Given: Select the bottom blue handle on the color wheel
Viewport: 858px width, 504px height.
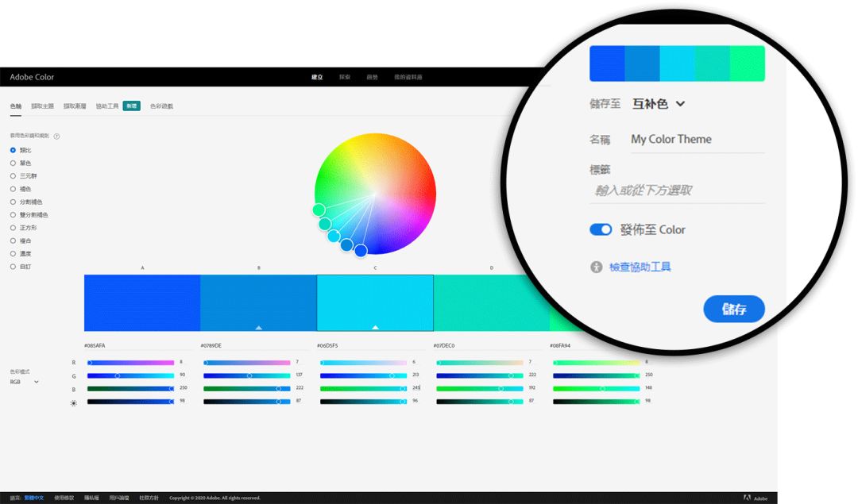Looking at the screenshot, I should pyautogui.click(x=361, y=251).
